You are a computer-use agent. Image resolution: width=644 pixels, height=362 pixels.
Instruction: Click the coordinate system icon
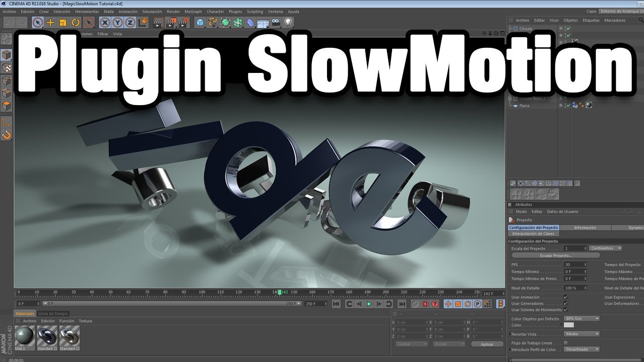tap(143, 23)
